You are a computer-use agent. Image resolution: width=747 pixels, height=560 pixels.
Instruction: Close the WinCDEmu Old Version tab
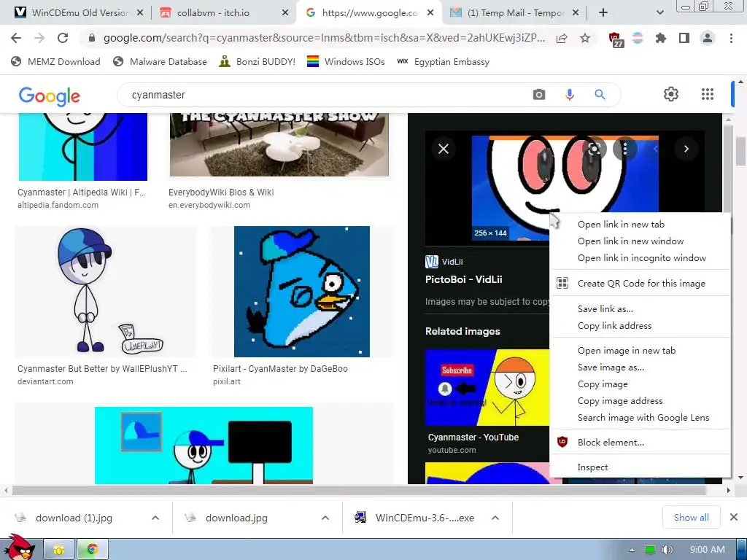click(x=140, y=13)
